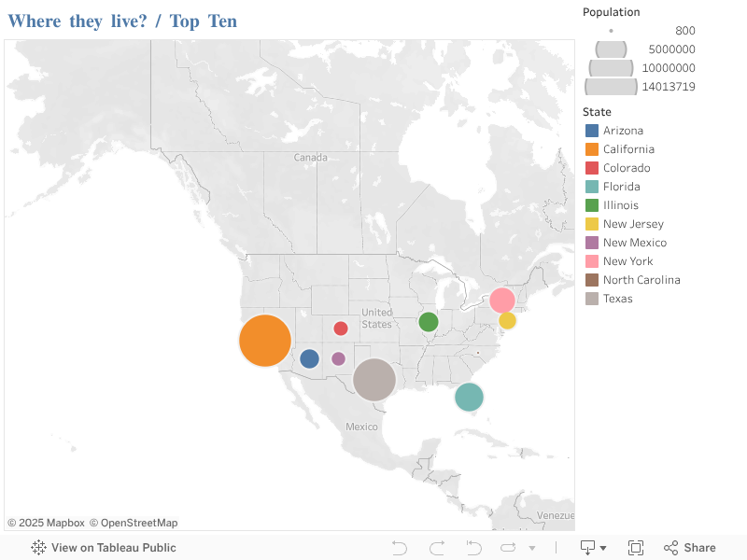
Task: Click the Illinois green legend swatch
Action: pyautogui.click(x=592, y=205)
